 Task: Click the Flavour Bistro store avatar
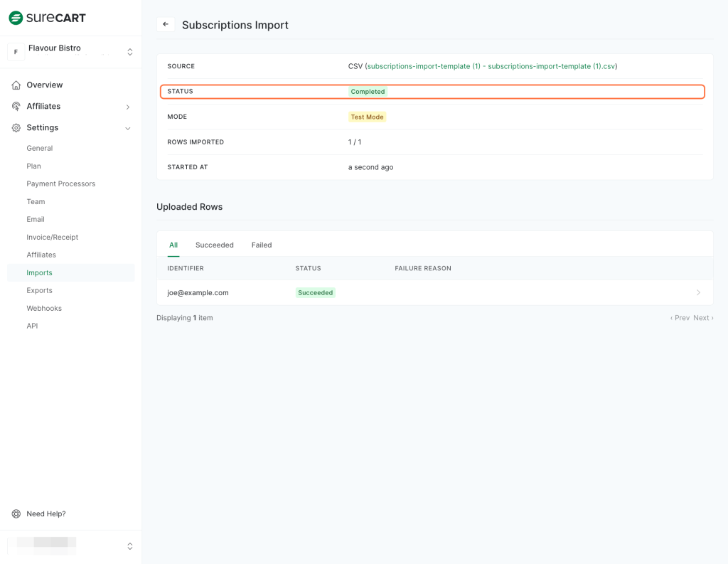(x=16, y=52)
